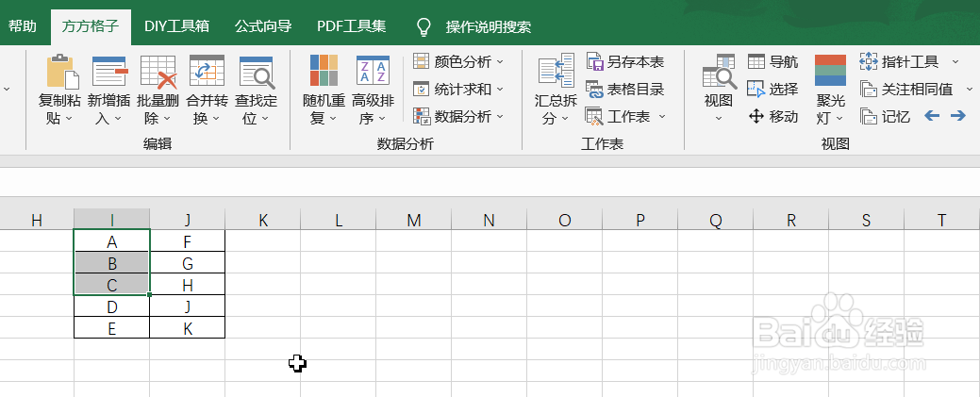Activate the 聚光灯 spotlight icon
Viewport: 980px width, 397px height.
point(831,70)
